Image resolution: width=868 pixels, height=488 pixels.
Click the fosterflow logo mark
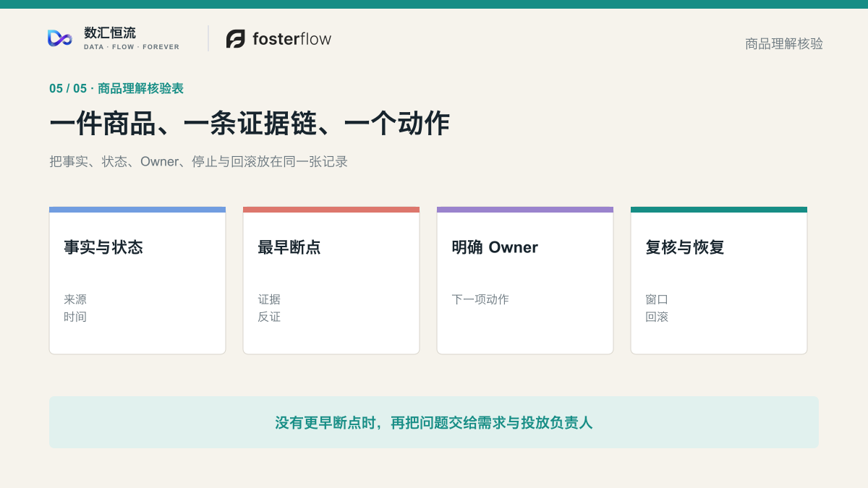point(236,39)
